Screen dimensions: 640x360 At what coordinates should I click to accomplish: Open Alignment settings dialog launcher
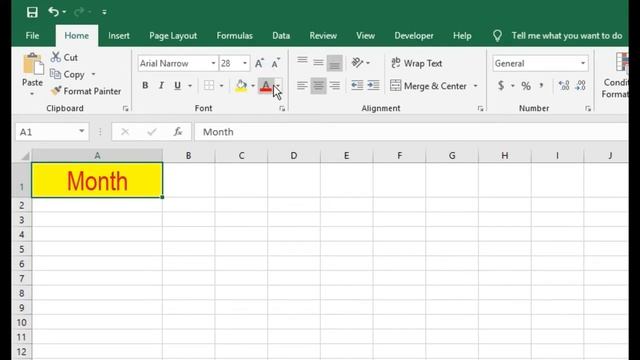[480, 109]
